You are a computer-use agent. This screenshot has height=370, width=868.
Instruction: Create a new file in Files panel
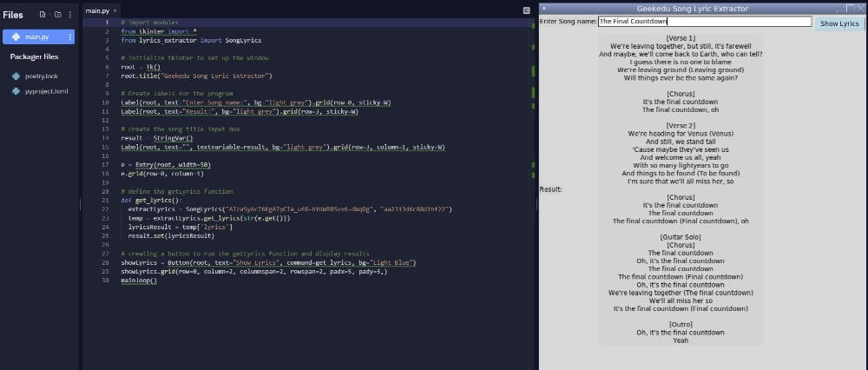coord(43,15)
